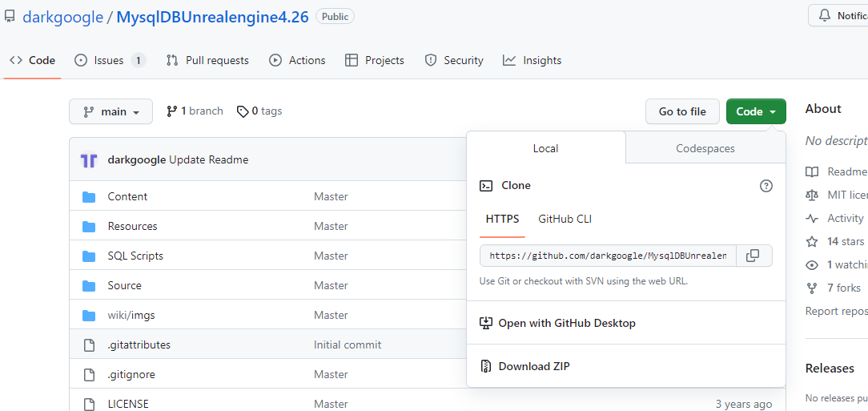Click the fork icon next to 7 forks
The image size is (868, 411).
coord(811,288)
